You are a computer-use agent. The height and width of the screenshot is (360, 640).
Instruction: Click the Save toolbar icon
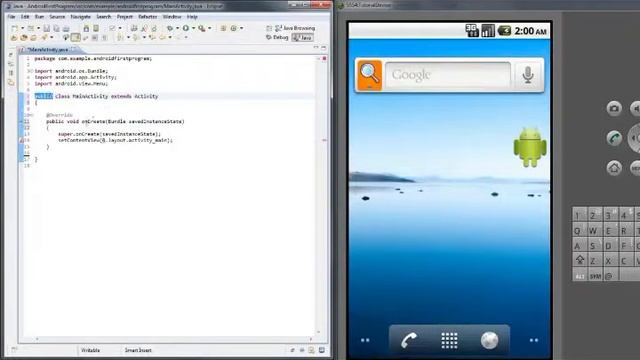[x=47, y=28]
